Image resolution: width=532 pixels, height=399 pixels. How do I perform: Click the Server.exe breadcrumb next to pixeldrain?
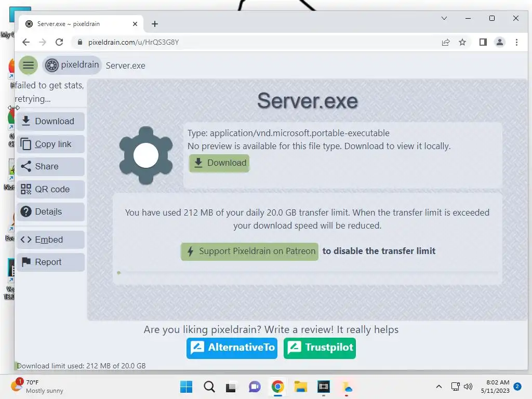(126, 65)
